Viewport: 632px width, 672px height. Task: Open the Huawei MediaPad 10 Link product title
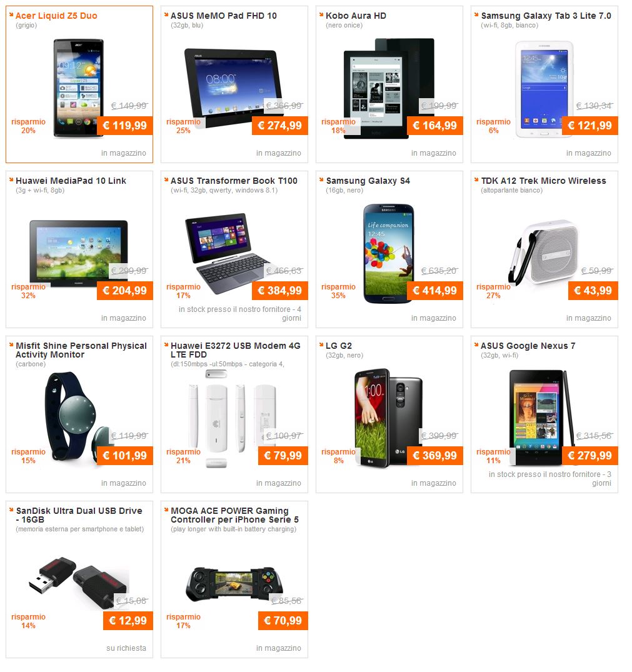point(71,181)
